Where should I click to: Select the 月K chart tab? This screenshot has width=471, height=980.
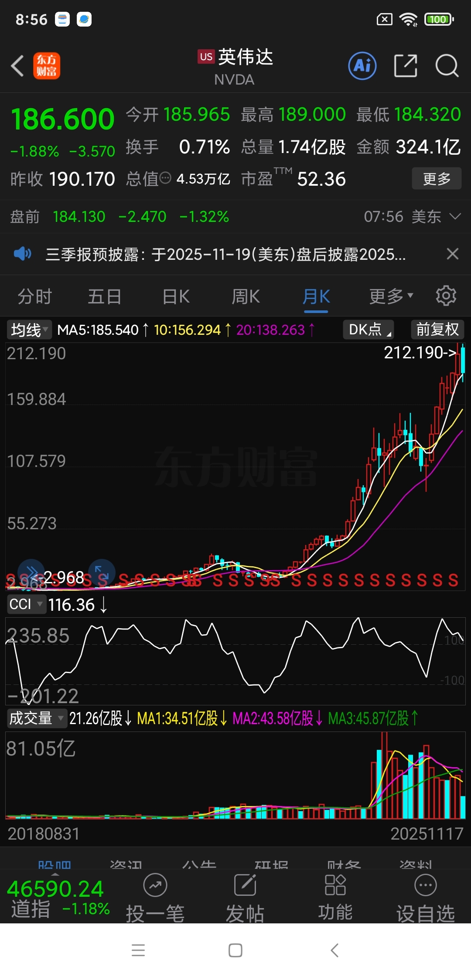click(316, 296)
